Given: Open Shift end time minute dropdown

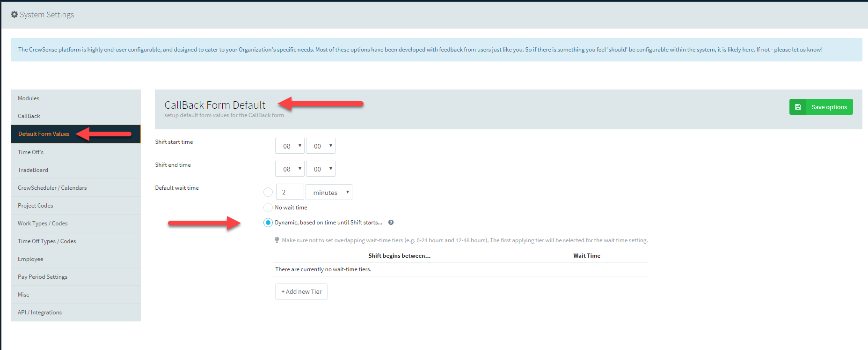Looking at the screenshot, I should (321, 169).
